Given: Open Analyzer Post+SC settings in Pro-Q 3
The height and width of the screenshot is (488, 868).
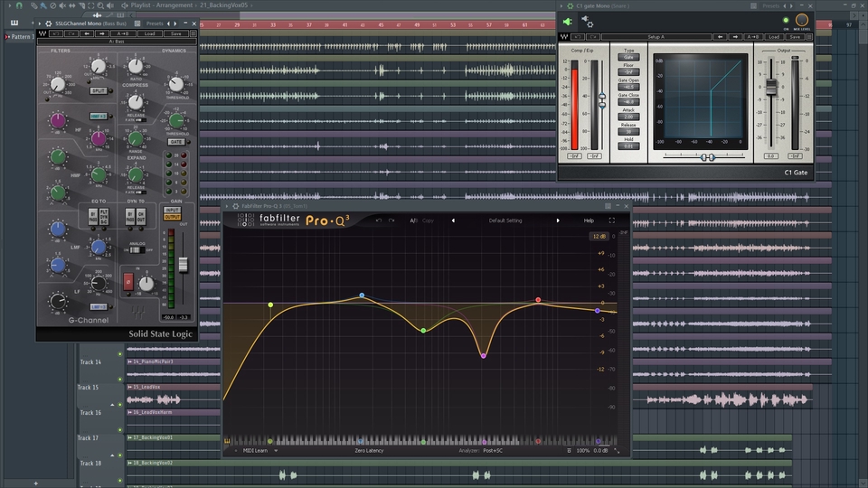Looking at the screenshot, I should (x=493, y=450).
